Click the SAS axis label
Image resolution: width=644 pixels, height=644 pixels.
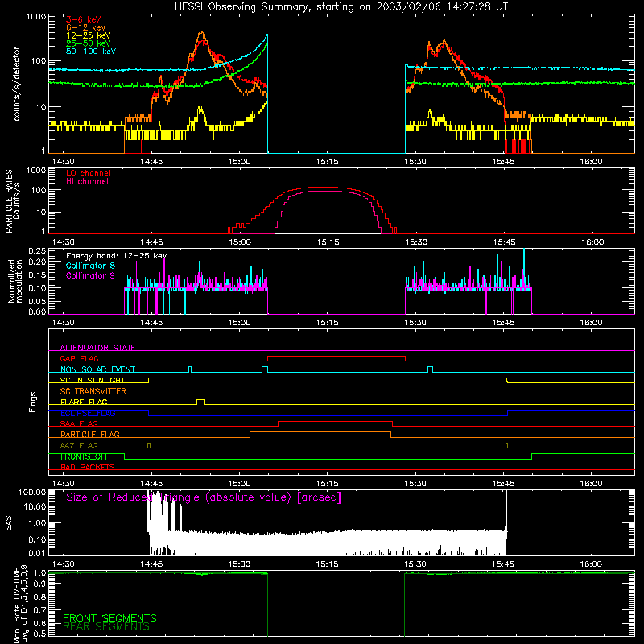[x=9, y=523]
